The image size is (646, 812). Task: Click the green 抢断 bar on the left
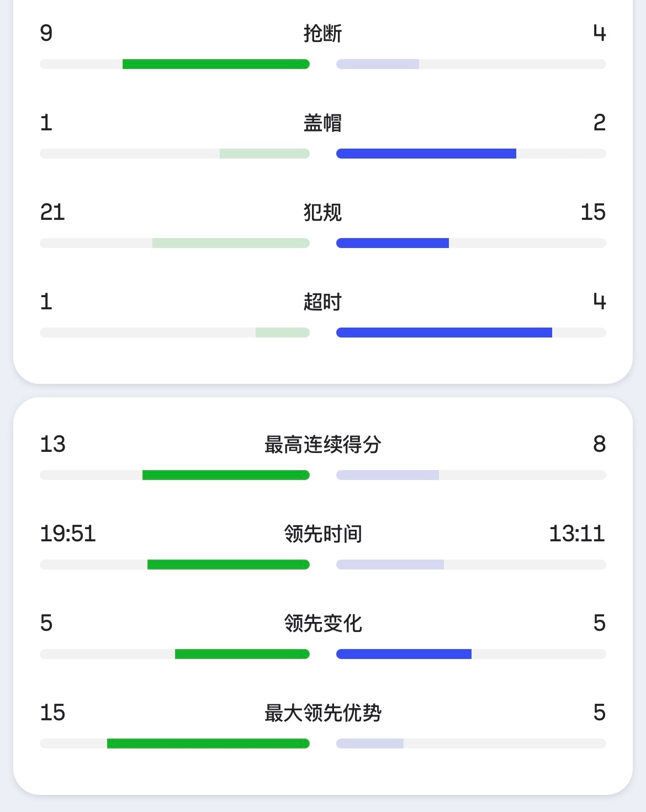[x=215, y=64]
